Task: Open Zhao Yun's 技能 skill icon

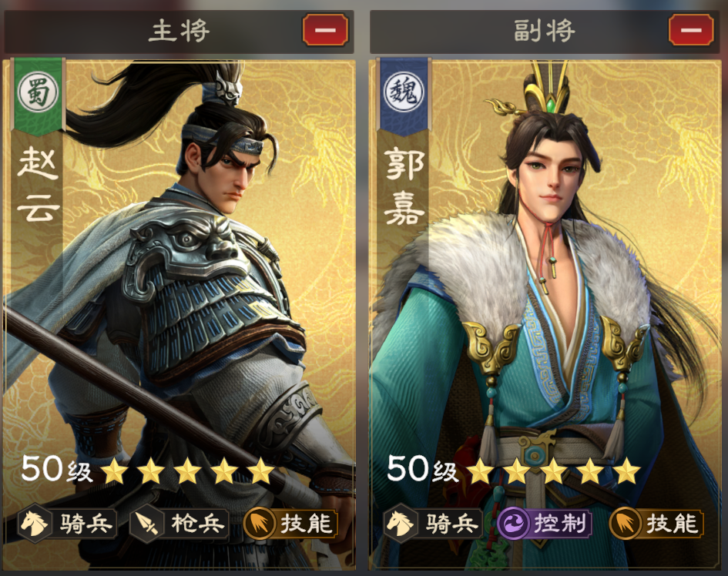Action: pos(260,524)
